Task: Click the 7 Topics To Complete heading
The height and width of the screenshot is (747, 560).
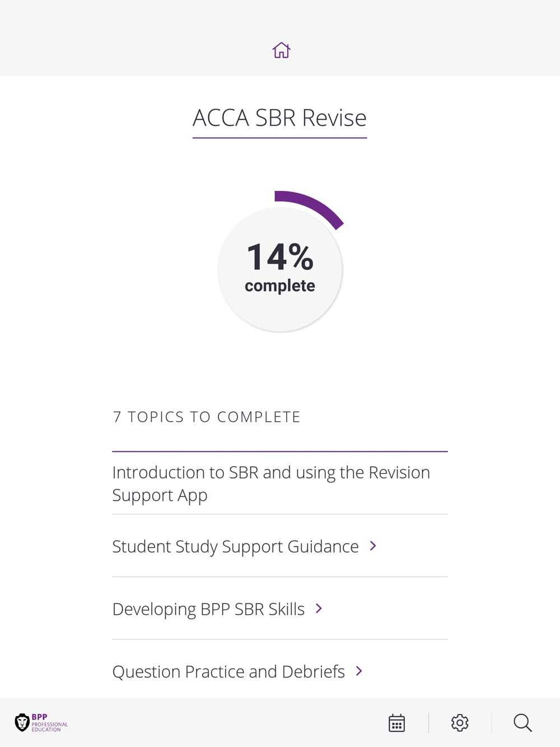Action: [x=207, y=417]
